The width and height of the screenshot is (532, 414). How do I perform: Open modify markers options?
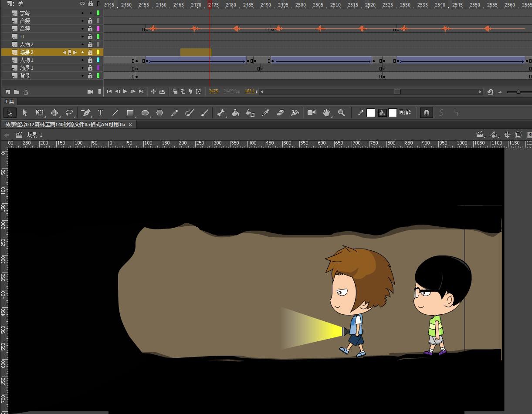click(x=198, y=91)
